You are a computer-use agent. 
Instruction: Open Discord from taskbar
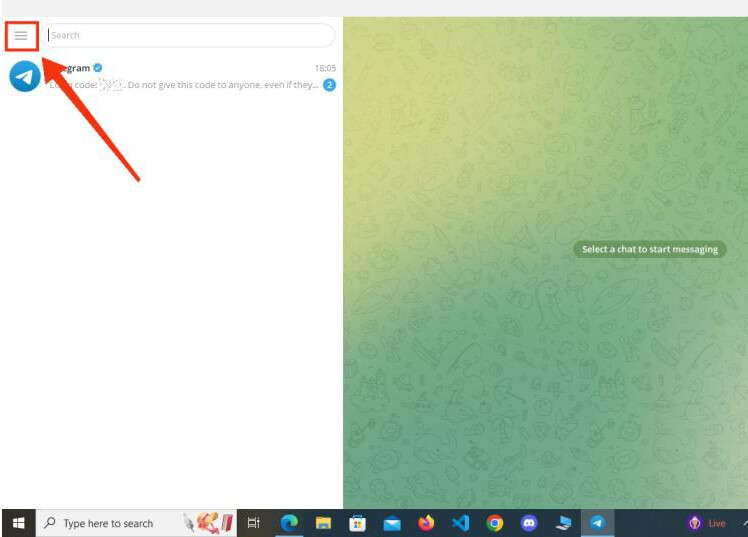[x=529, y=523]
